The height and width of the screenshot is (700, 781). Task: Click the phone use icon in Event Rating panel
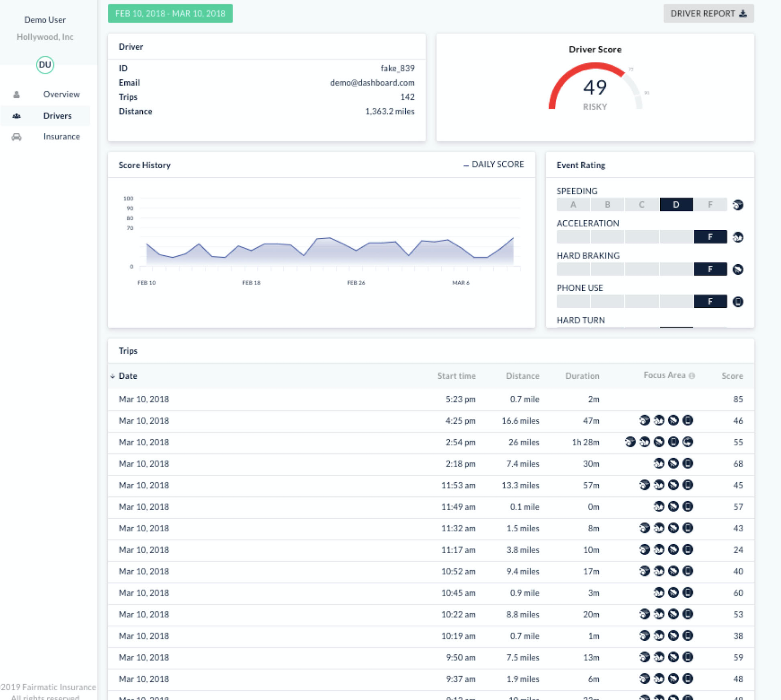click(x=738, y=302)
